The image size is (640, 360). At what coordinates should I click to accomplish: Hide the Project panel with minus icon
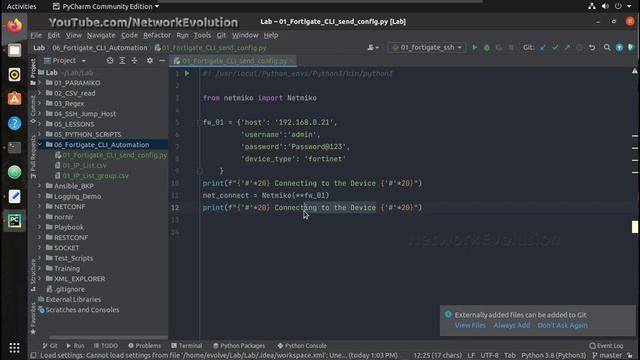pyautogui.click(x=162, y=60)
